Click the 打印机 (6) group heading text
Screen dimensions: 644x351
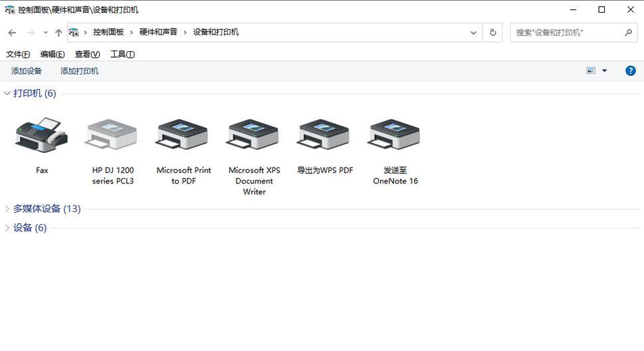click(x=35, y=93)
